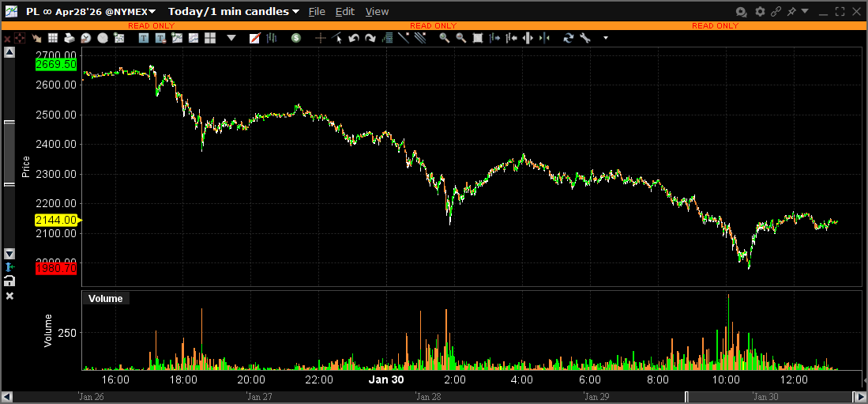Expand the toolbar overflow arrow after wrench
The image size is (868, 404).
point(606,38)
